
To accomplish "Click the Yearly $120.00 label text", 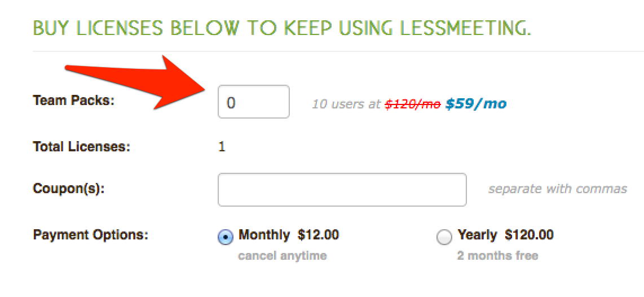I will [x=506, y=235].
